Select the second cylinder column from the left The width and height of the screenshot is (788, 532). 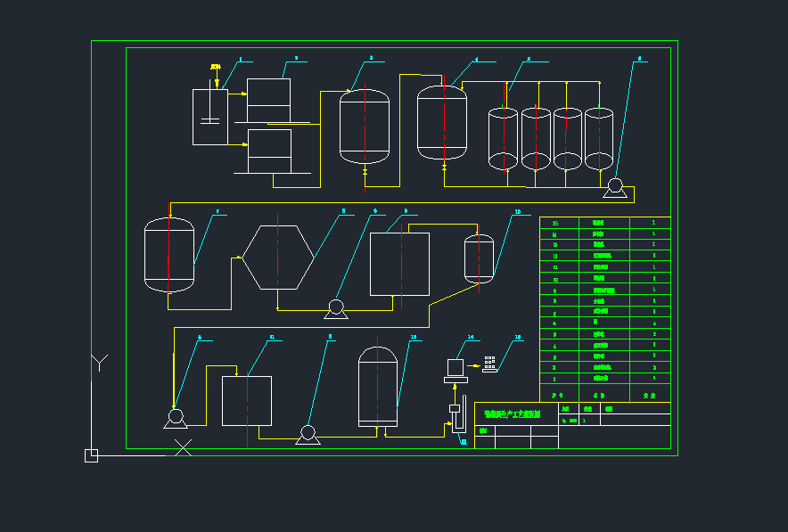(x=536, y=139)
